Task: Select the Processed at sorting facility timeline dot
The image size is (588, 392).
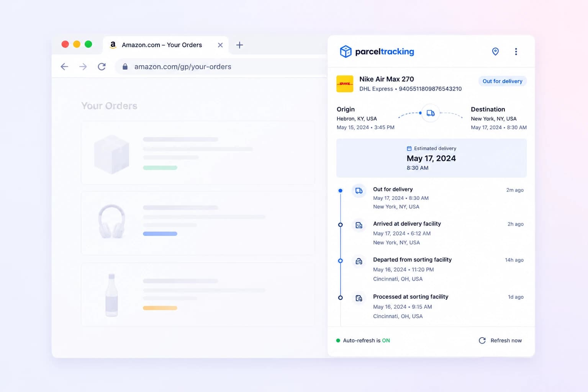Action: (340, 298)
